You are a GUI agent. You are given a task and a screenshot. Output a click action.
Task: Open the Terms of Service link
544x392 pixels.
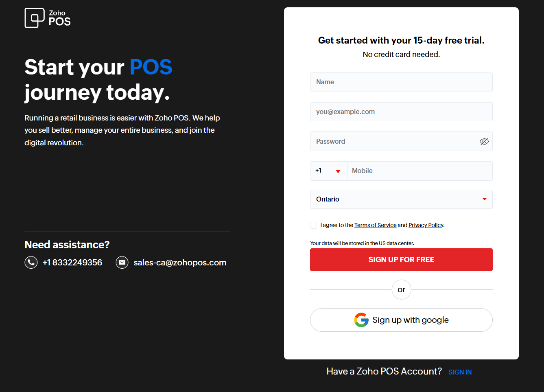375,225
